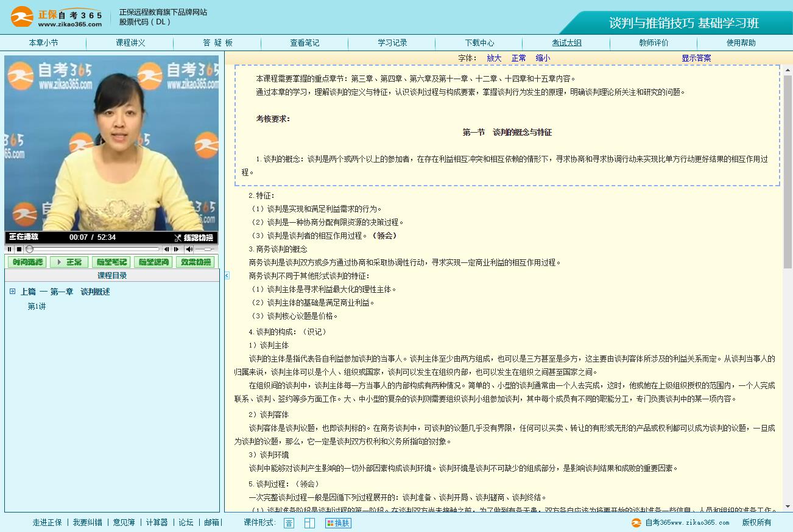793x532 pixels.
Task: Select 上篇 一 第一章 谈判概述 chapter
Action: pyautogui.click(x=65, y=292)
